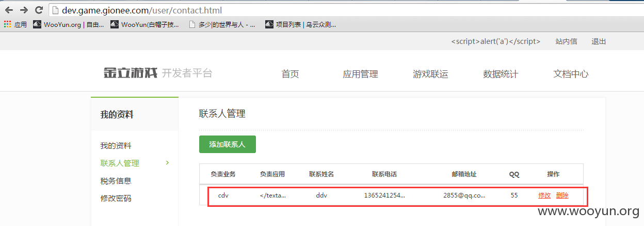Open the 文档中心 nav tab
644x226 pixels.
click(x=571, y=74)
